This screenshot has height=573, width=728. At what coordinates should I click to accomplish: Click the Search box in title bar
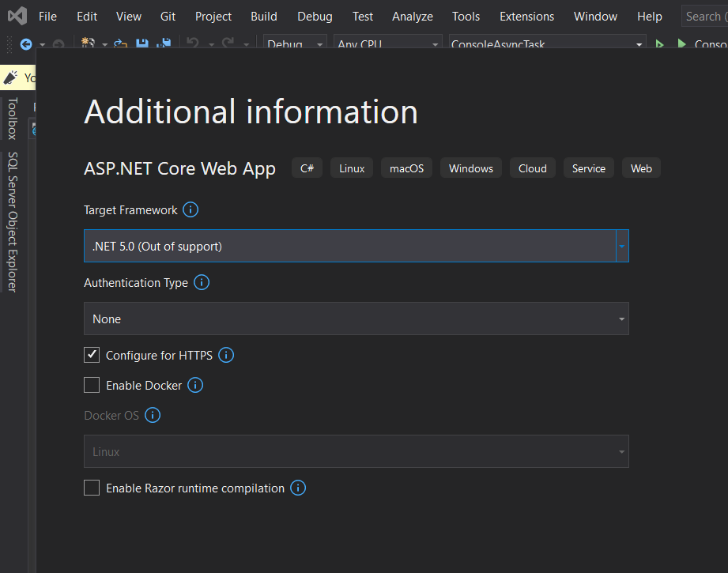click(x=704, y=17)
